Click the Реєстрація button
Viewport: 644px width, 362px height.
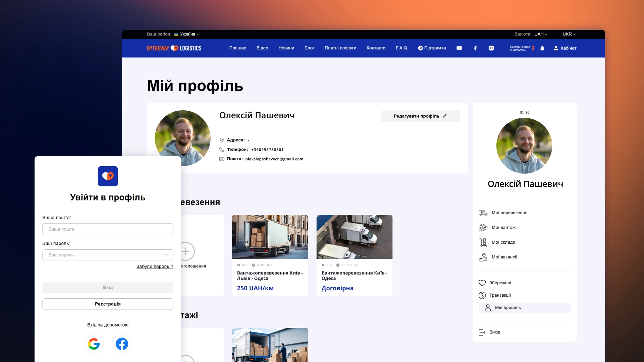(108, 304)
